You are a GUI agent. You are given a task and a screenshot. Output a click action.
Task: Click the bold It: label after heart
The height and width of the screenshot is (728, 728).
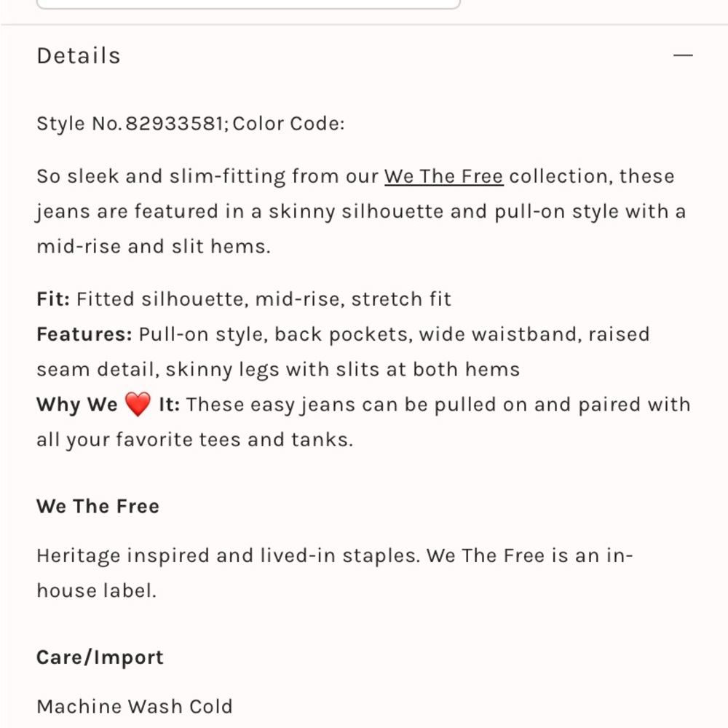click(170, 404)
